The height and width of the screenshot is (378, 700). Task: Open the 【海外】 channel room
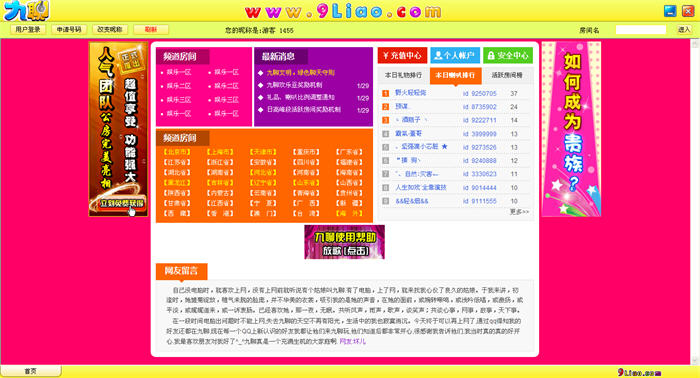[349, 213]
